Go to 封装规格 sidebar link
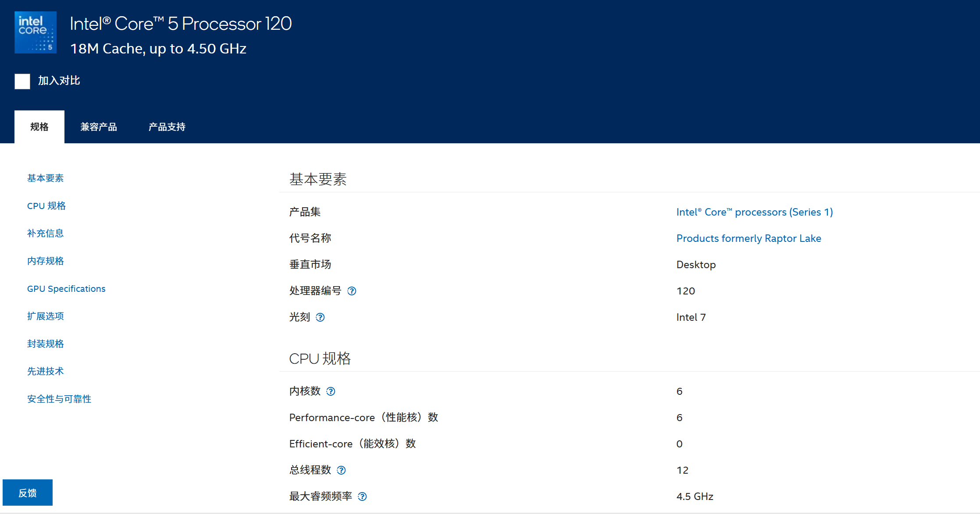The height and width of the screenshot is (514, 980). 46,344
